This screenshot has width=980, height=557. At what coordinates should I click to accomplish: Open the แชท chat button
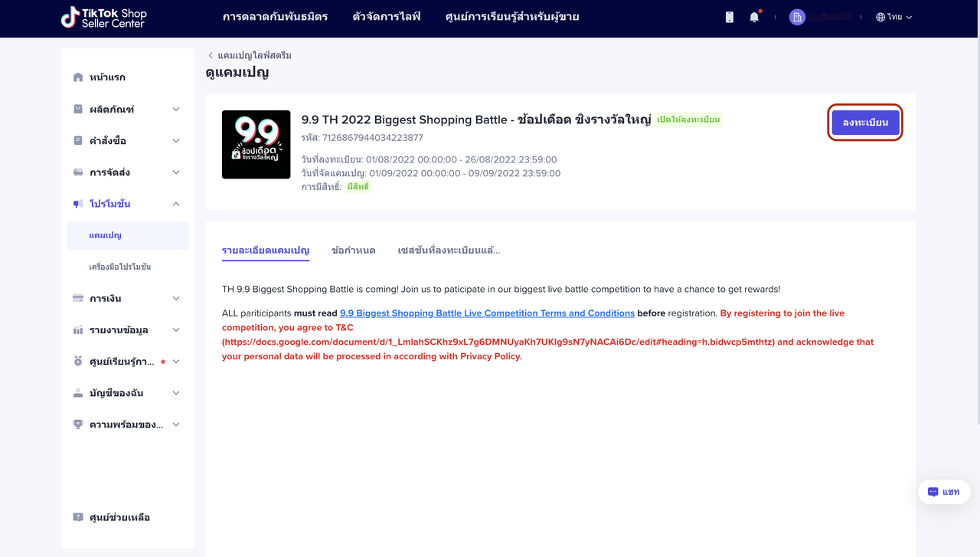click(x=944, y=492)
